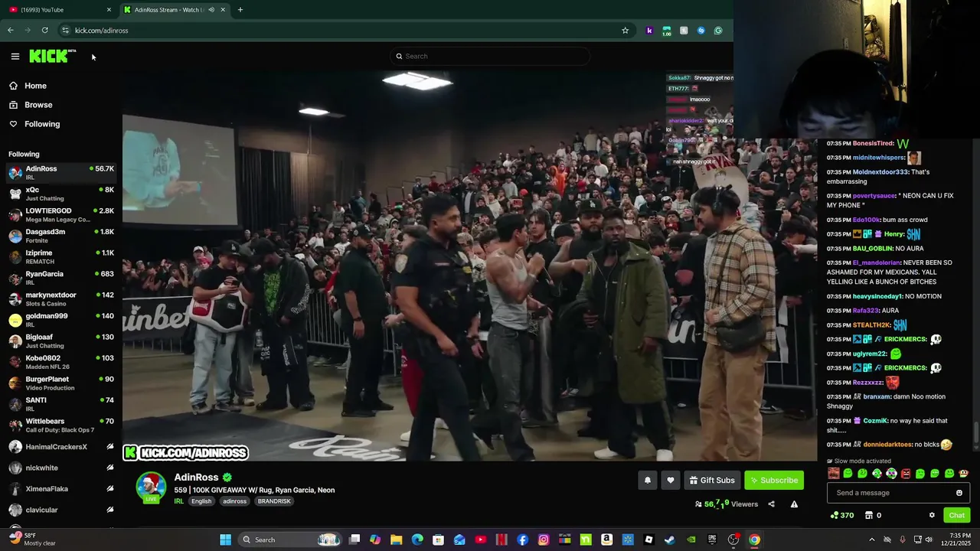The image size is (980, 551).
Task: Go back using browser back arrow
Action: pyautogui.click(x=11, y=31)
